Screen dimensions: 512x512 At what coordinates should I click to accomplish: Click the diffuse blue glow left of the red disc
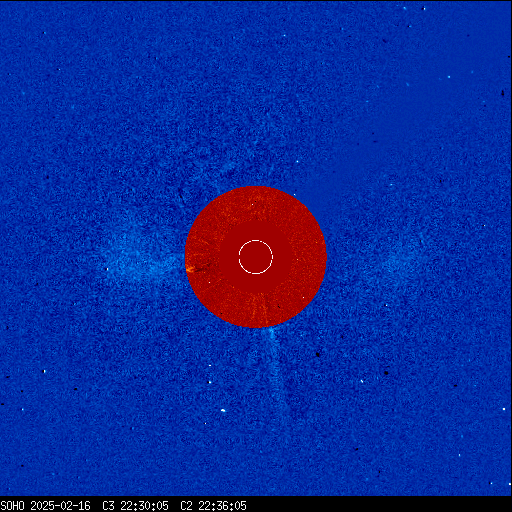(x=140, y=257)
